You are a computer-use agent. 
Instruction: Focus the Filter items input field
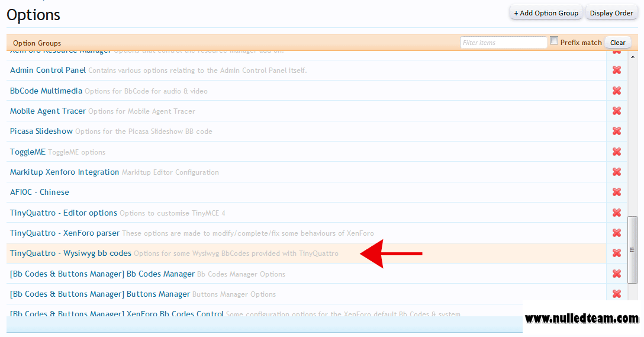point(503,42)
